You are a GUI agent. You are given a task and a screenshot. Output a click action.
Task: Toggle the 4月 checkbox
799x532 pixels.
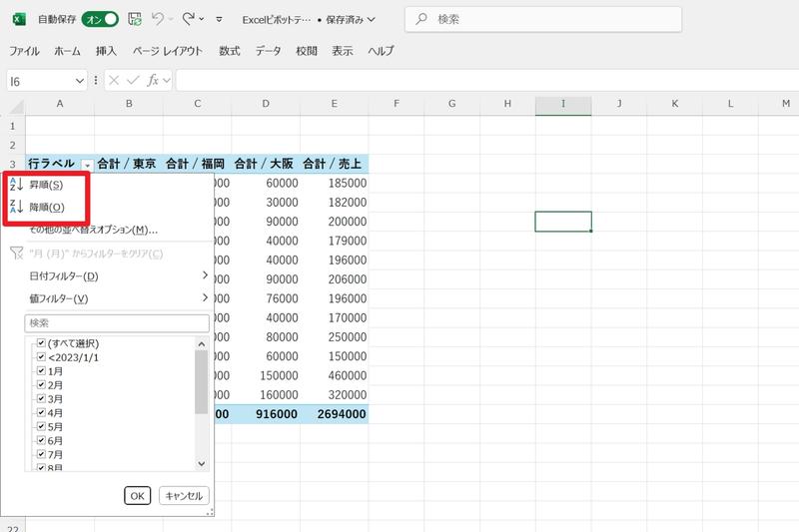point(41,412)
